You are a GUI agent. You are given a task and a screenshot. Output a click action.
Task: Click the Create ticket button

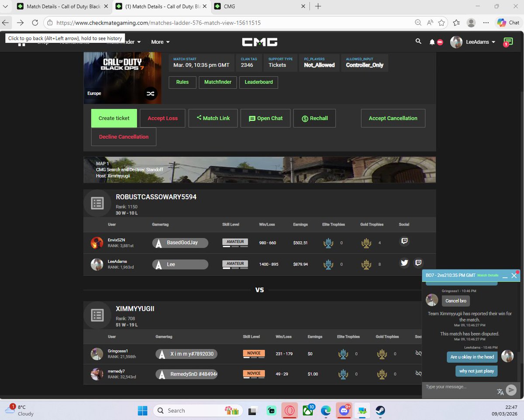tap(114, 118)
